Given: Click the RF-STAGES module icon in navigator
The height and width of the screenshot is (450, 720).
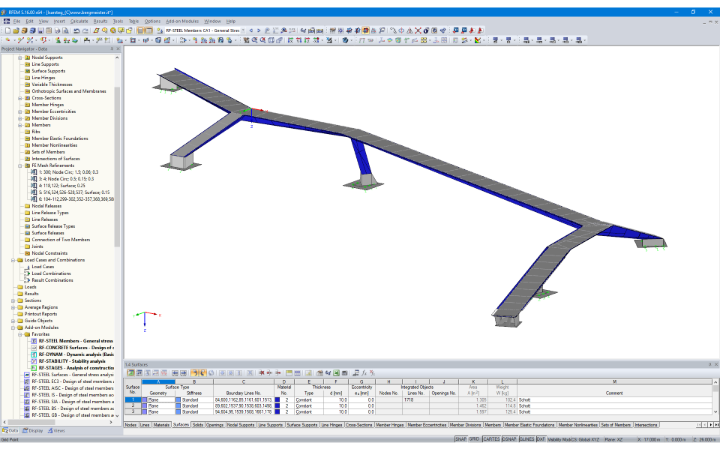Looking at the screenshot, I should (x=34, y=368).
